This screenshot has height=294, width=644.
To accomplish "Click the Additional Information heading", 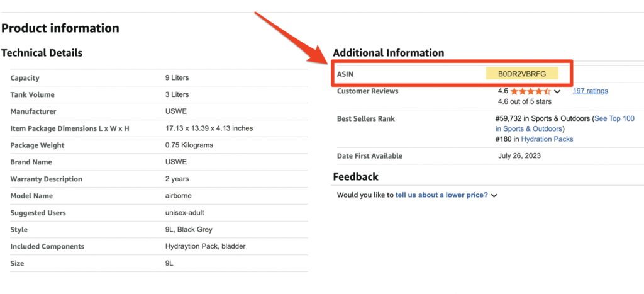I will pyautogui.click(x=388, y=53).
